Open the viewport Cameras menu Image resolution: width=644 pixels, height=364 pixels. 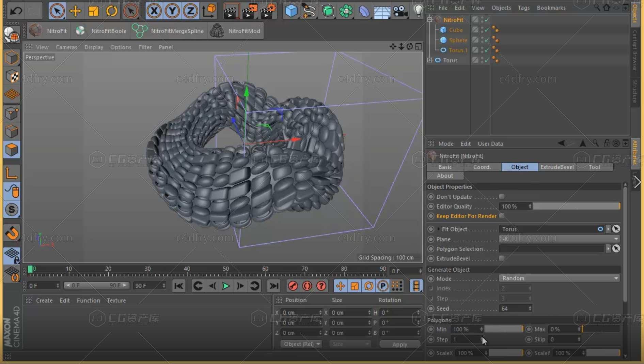66,47
